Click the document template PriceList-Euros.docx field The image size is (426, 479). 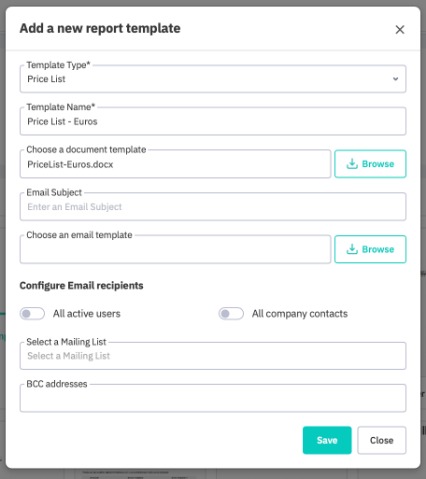pos(175,164)
